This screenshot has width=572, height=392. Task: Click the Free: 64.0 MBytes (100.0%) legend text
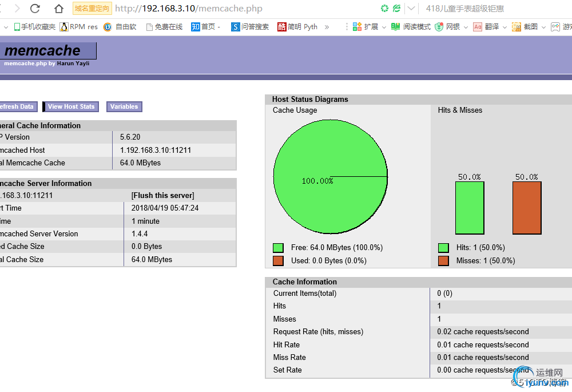click(x=337, y=247)
